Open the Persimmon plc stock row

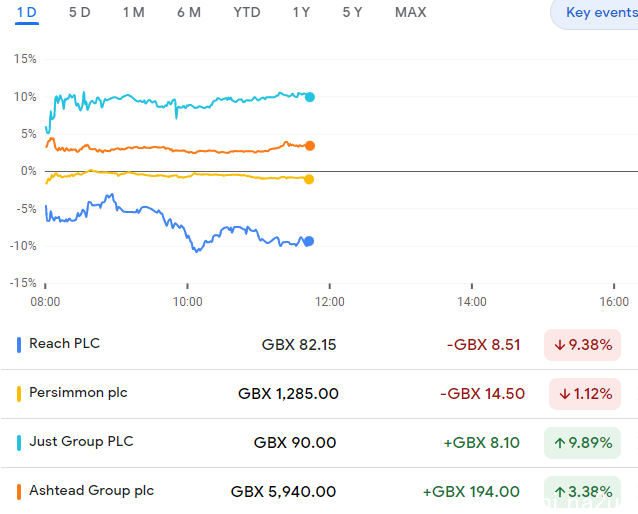pyautogui.click(x=319, y=394)
